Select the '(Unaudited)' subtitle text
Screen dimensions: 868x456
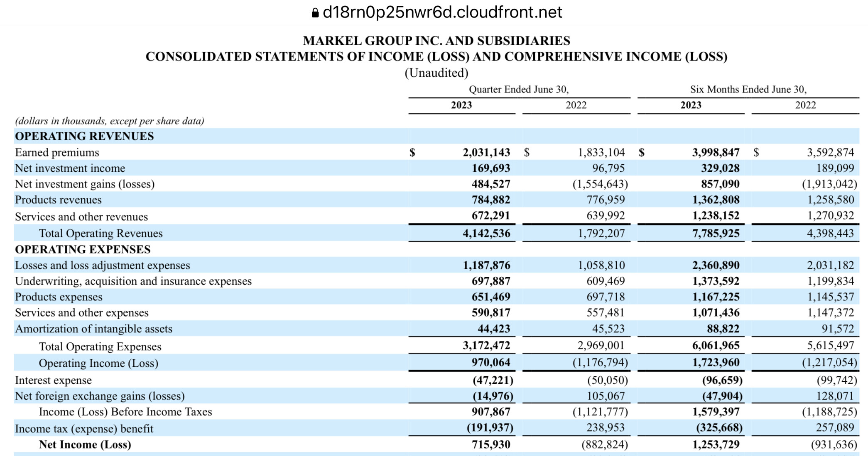pos(436,73)
